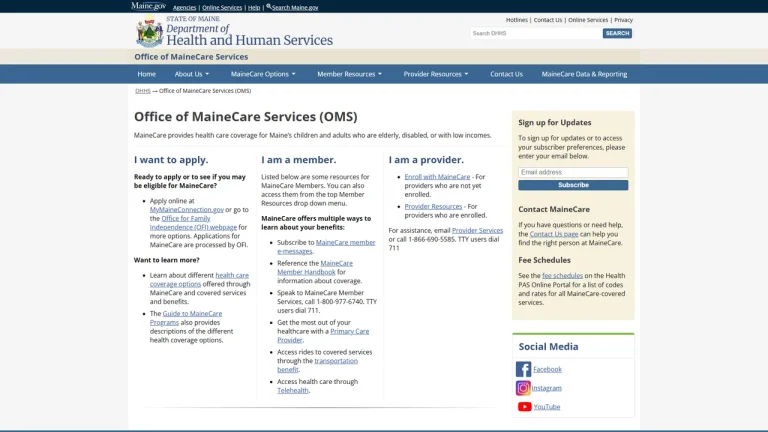
Task: Open the Instagram icon in Social Media
Action: [x=523, y=388]
